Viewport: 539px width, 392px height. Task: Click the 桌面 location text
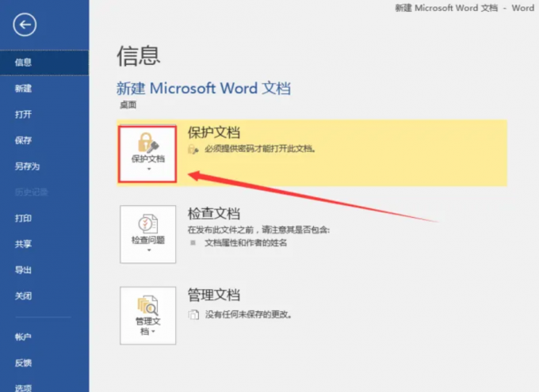(128, 105)
